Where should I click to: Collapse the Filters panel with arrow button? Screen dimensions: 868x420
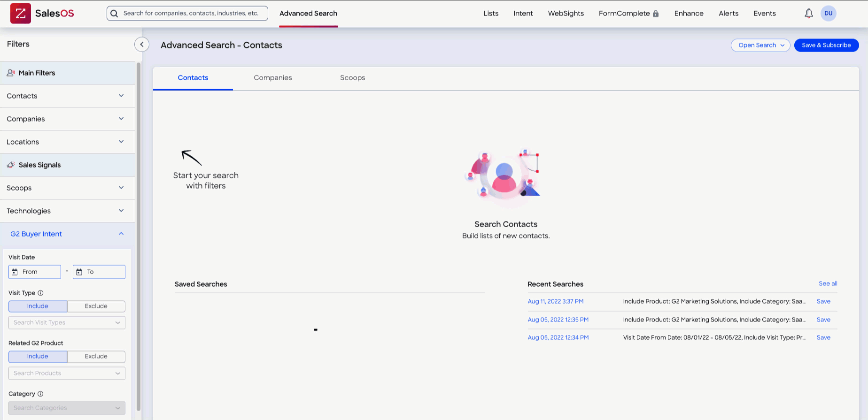click(x=142, y=45)
